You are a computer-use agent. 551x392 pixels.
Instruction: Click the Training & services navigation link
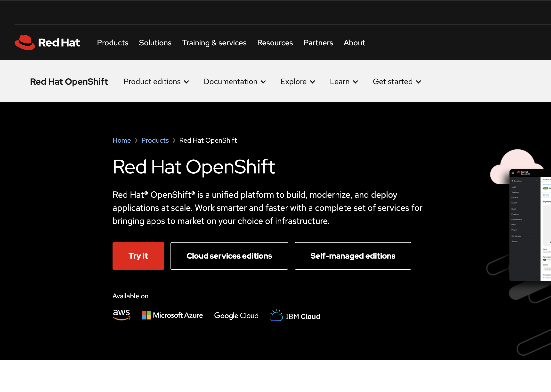point(214,42)
